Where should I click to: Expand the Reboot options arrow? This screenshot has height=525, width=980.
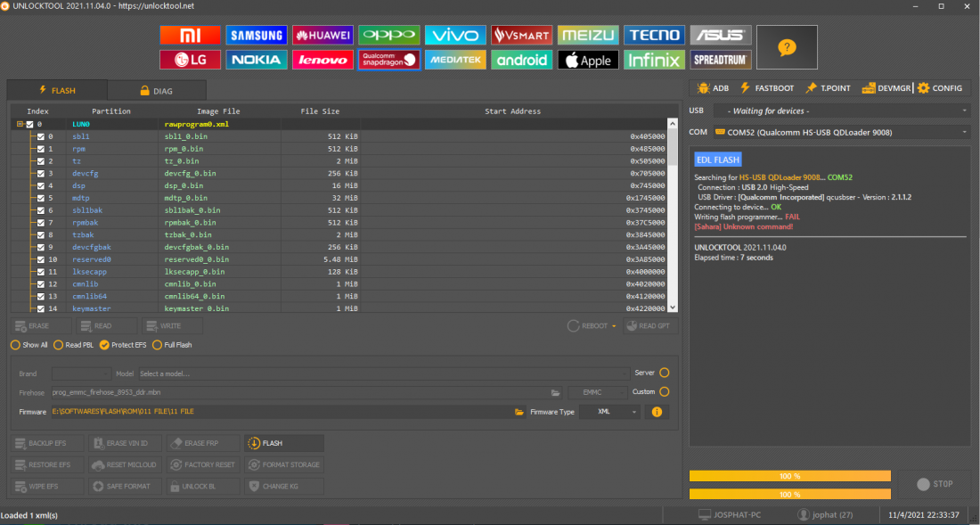(615, 326)
